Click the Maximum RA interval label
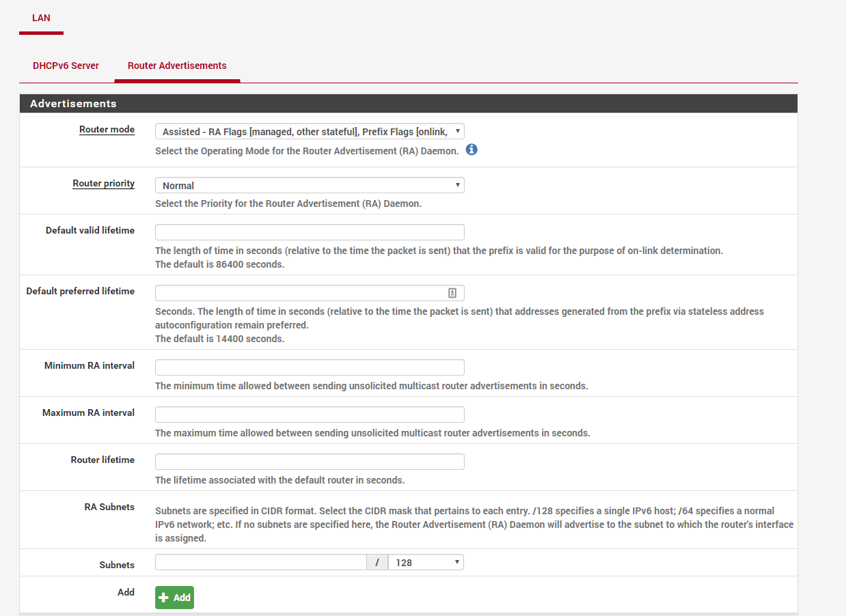 point(88,412)
